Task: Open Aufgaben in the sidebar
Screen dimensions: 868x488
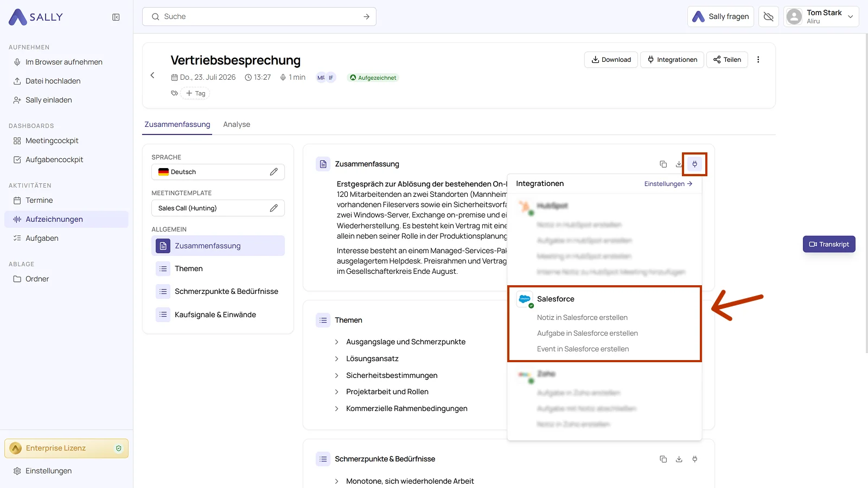Action: pos(42,239)
